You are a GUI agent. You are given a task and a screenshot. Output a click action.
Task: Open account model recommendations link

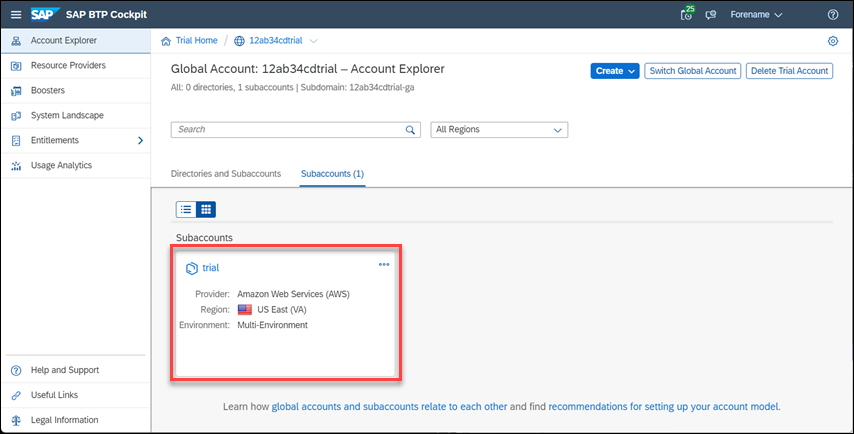point(663,407)
